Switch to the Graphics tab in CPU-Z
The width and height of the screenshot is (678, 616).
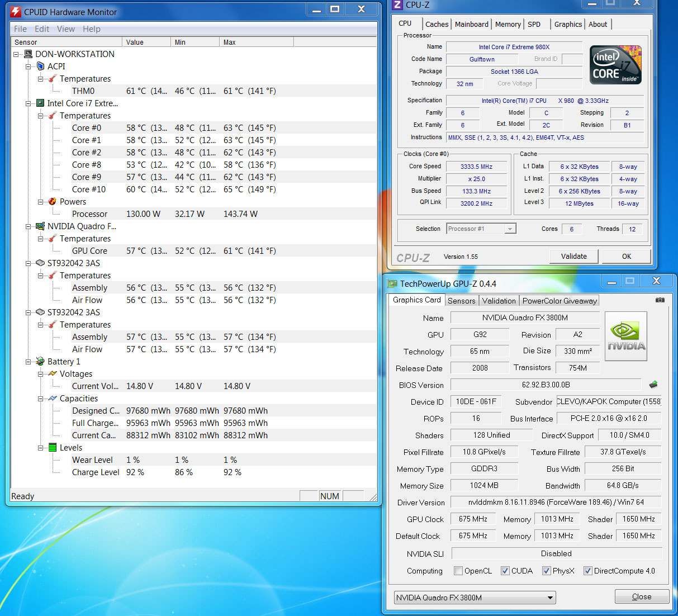pos(568,24)
